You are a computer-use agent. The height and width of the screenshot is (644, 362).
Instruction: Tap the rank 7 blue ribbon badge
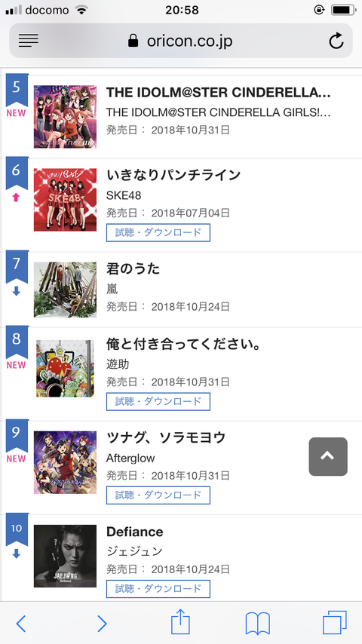point(17,266)
